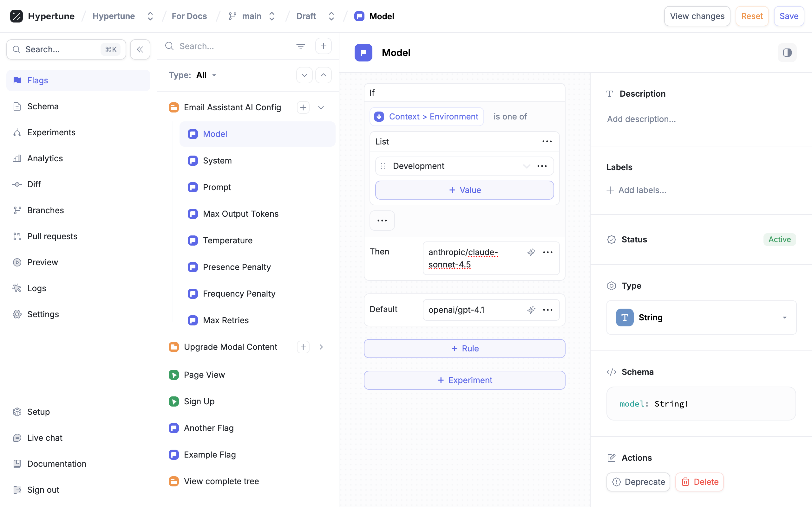Open the String type dropdown
This screenshot has width=812, height=507.
[701, 317]
